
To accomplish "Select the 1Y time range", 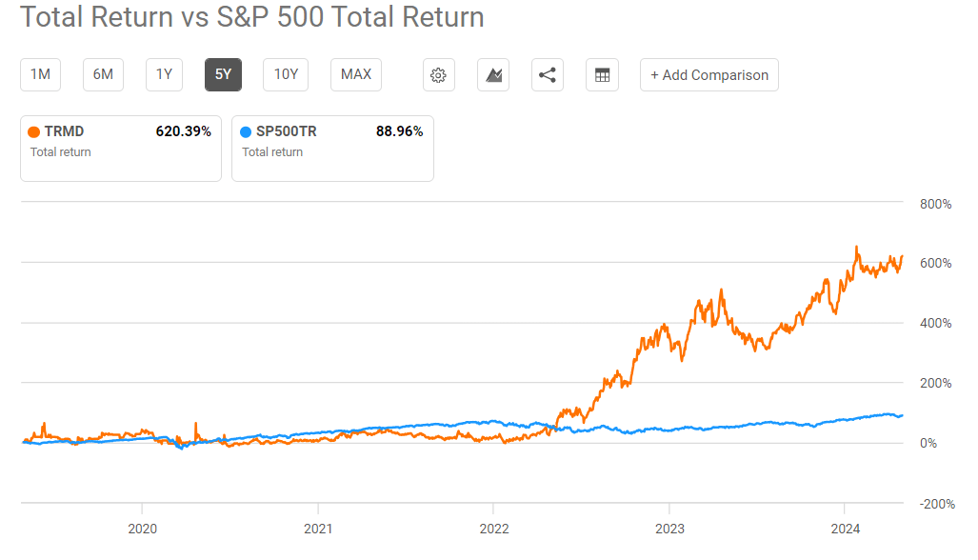I will (x=163, y=74).
